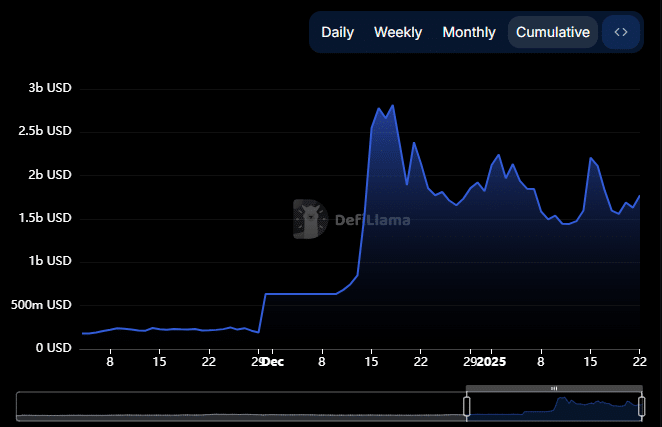Image resolution: width=662 pixels, height=427 pixels.
Task: Click the Dec label on x-axis
Action: [273, 362]
